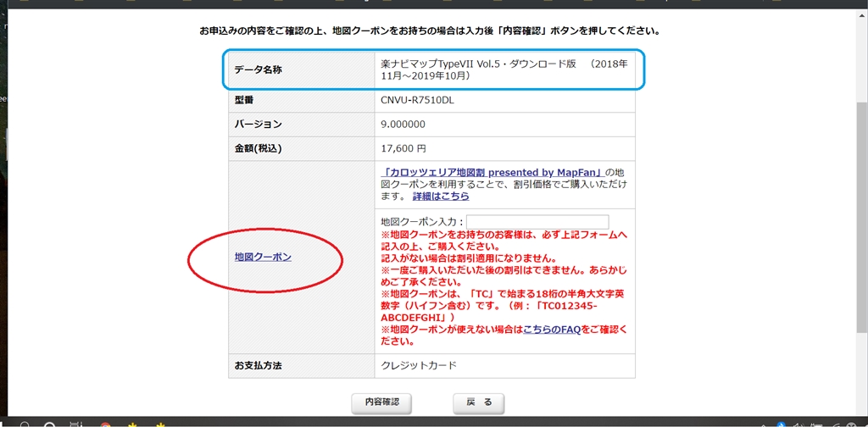The width and height of the screenshot is (868, 427).
Task: Select the version value 9.000000
Action: coord(403,125)
